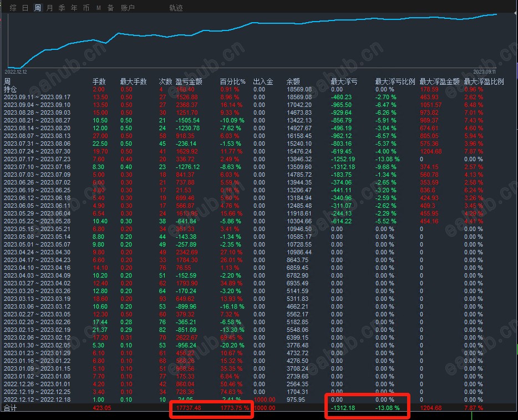
Task: Select the 周 weekly tab
Action: pyautogui.click(x=38, y=8)
